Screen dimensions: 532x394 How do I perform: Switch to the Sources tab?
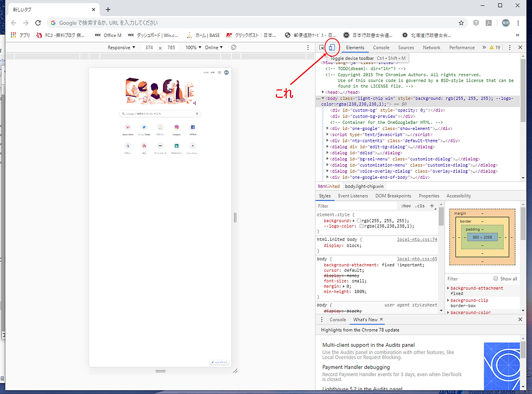406,48
